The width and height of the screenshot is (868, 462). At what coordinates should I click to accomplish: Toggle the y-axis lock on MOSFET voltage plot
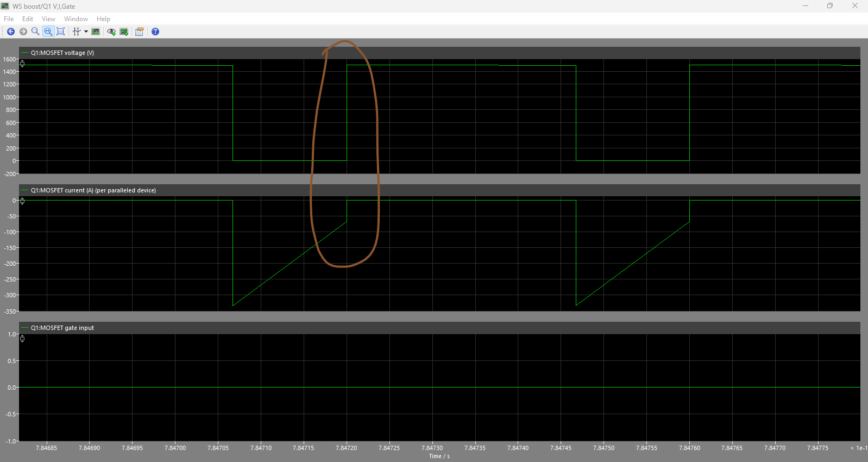coord(22,64)
